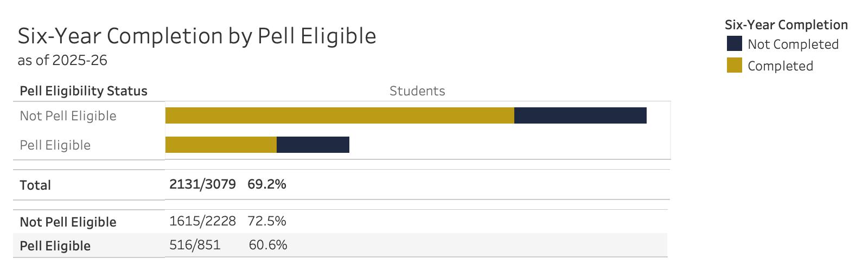Select the gold Completed bar for Pell Eligible
The image size is (868, 271).
[221, 145]
